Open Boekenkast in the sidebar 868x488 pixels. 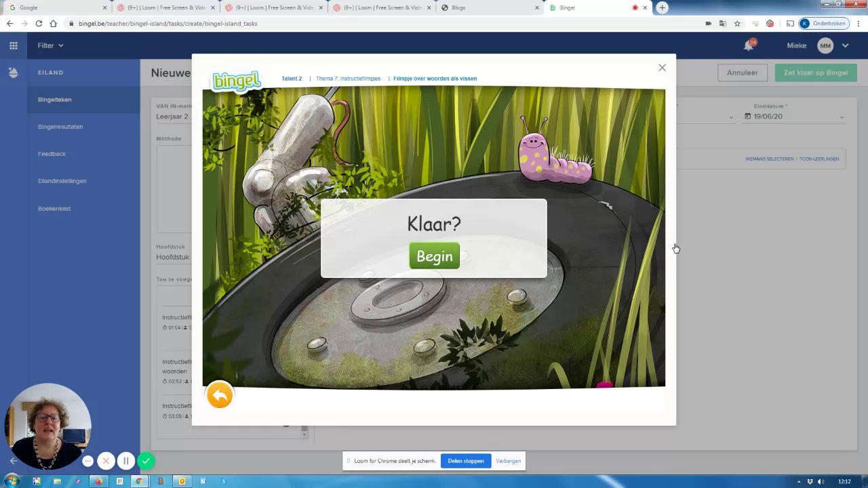tap(54, 208)
